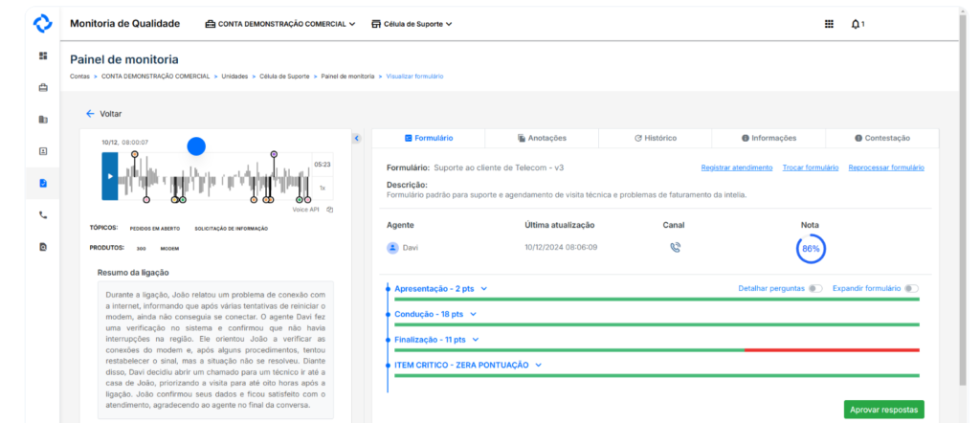Switch to the Anotações tab
This screenshot has width=980, height=423.
pos(541,138)
